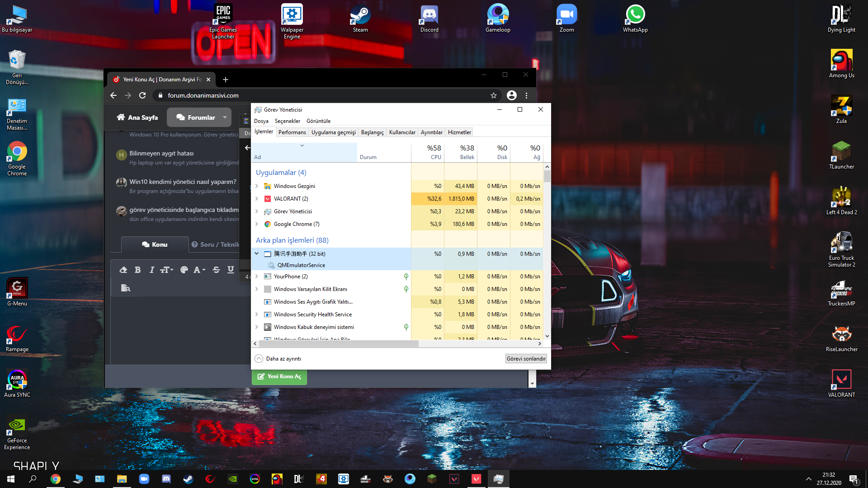Collapse the Chinese-named 32 bit process group
This screenshot has width=868, height=488.
tap(257, 254)
